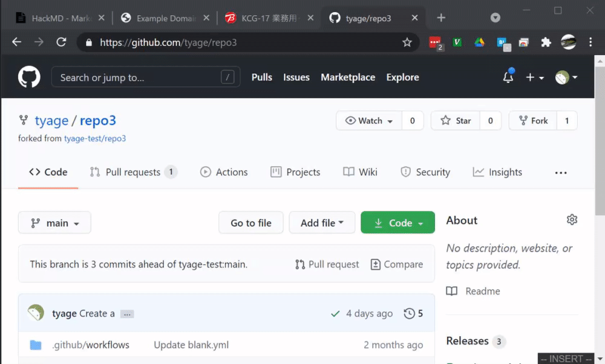
Task: Select the Watch eye icon
Action: (351, 120)
